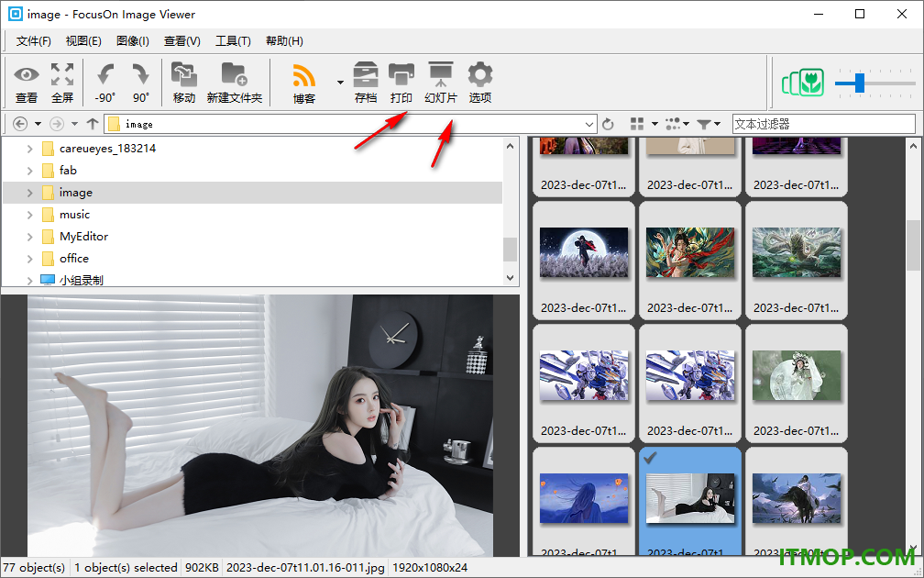Expand the image folder node
The width and height of the screenshot is (924, 578).
(29, 193)
